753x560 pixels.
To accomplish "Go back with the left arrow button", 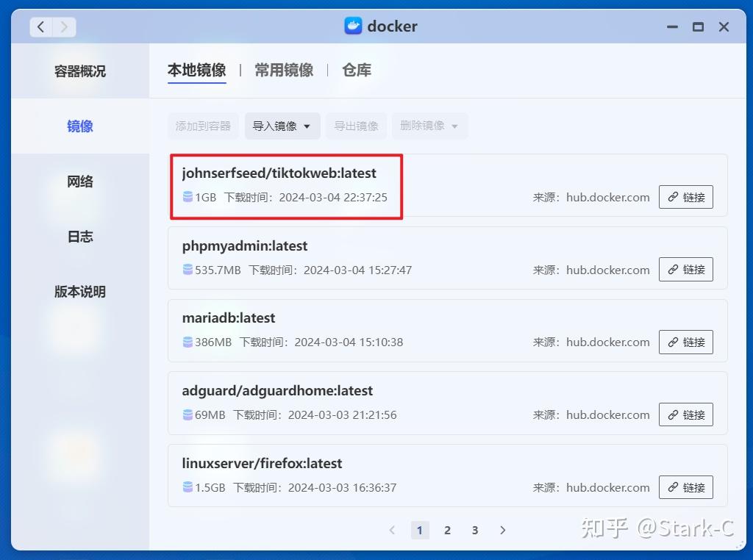I will click(x=41, y=27).
